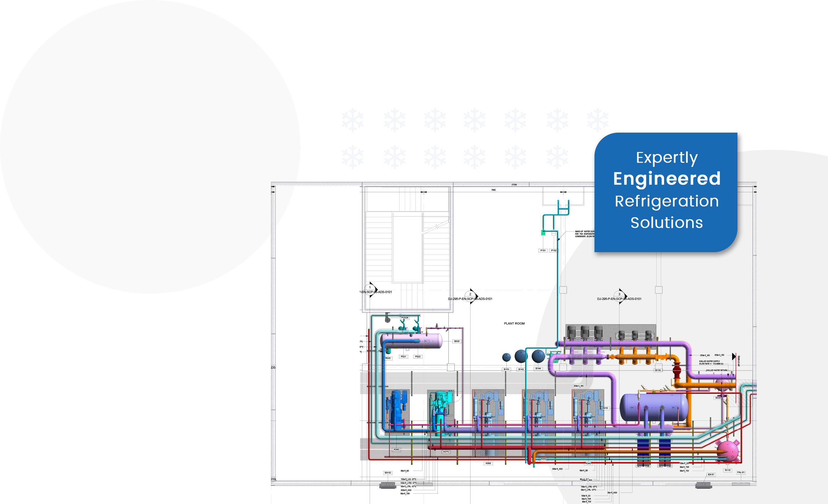Click the P151 pump tag

click(x=543, y=250)
